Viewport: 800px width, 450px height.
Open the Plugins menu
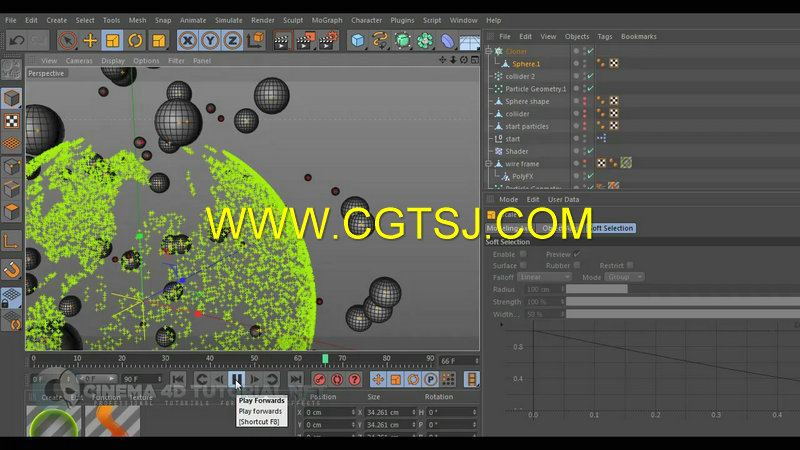pos(402,20)
